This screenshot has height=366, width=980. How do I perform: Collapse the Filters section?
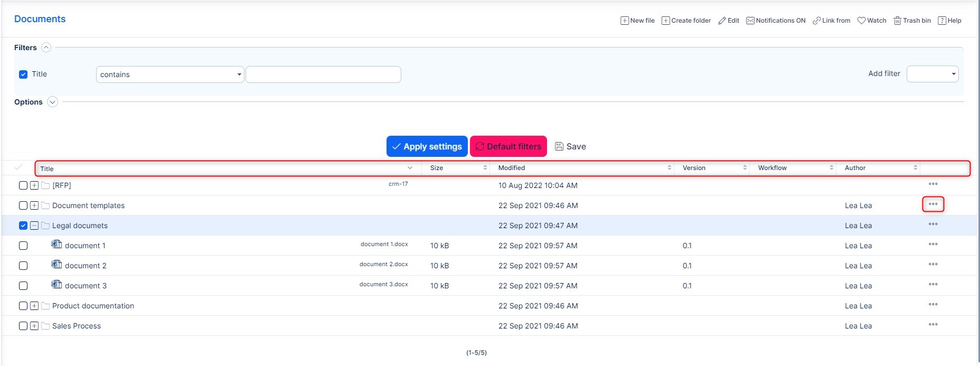46,48
